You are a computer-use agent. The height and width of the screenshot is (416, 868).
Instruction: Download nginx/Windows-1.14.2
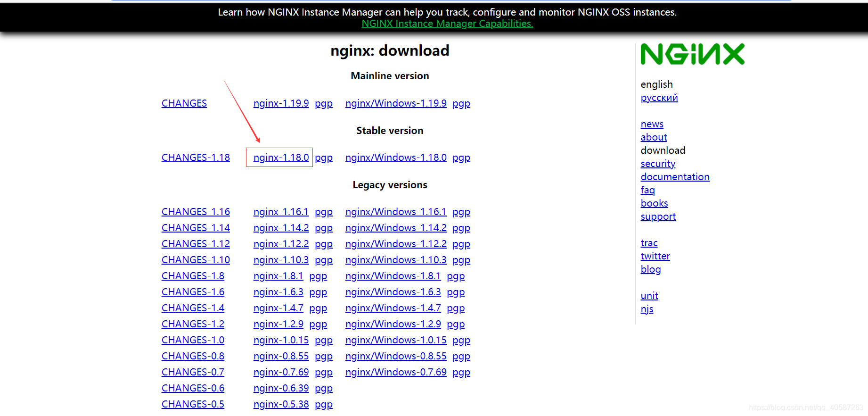pyautogui.click(x=396, y=228)
